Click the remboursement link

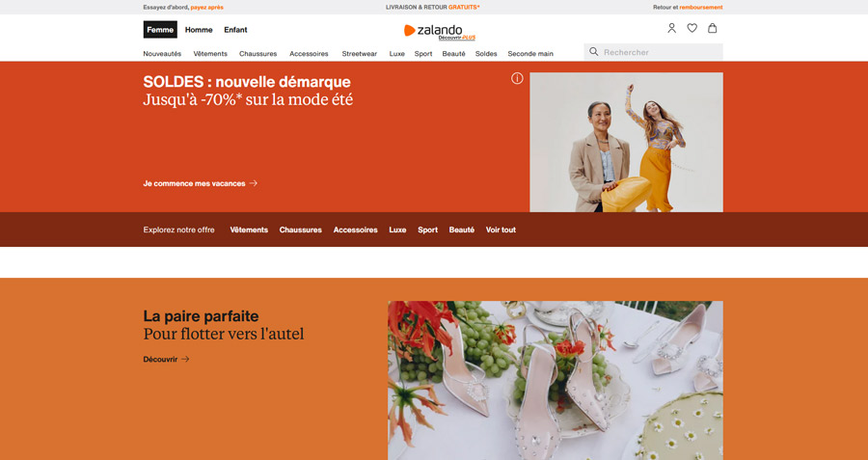(x=701, y=7)
